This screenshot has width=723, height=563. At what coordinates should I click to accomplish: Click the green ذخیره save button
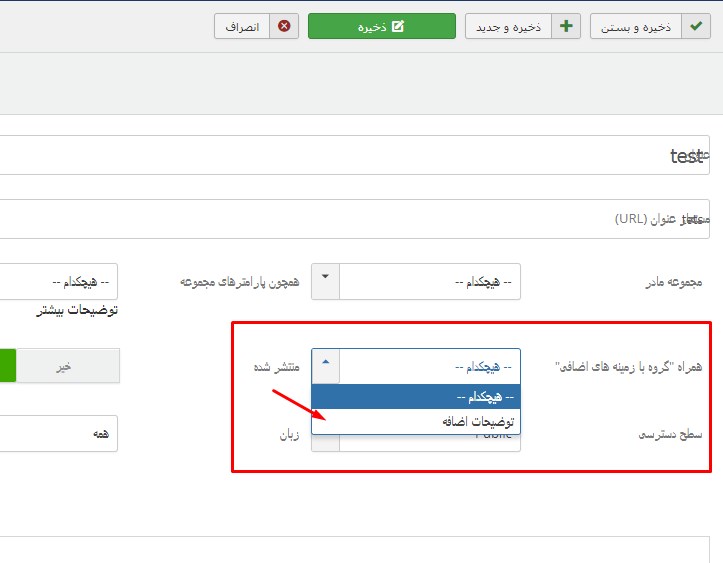point(382,26)
